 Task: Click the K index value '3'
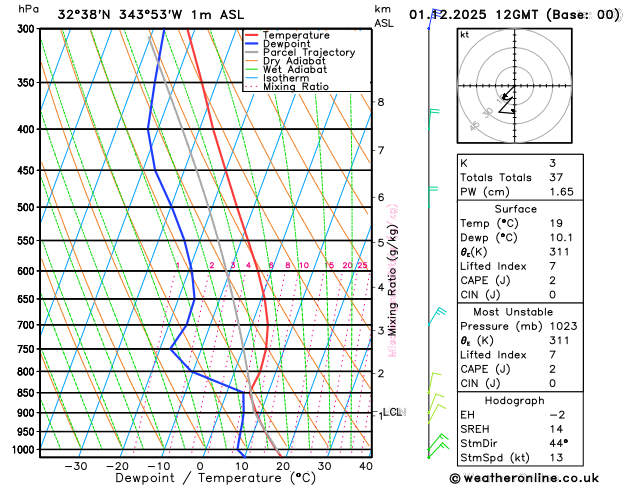point(552,163)
